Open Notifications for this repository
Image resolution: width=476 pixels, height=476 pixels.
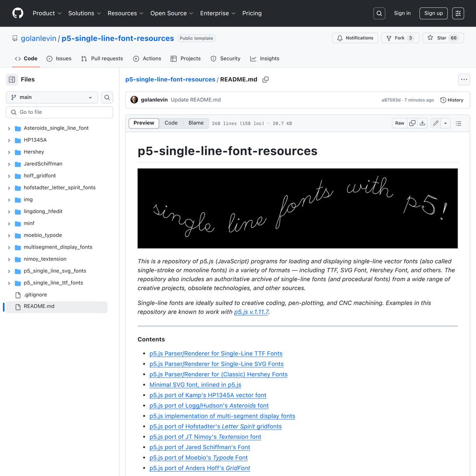(x=355, y=38)
